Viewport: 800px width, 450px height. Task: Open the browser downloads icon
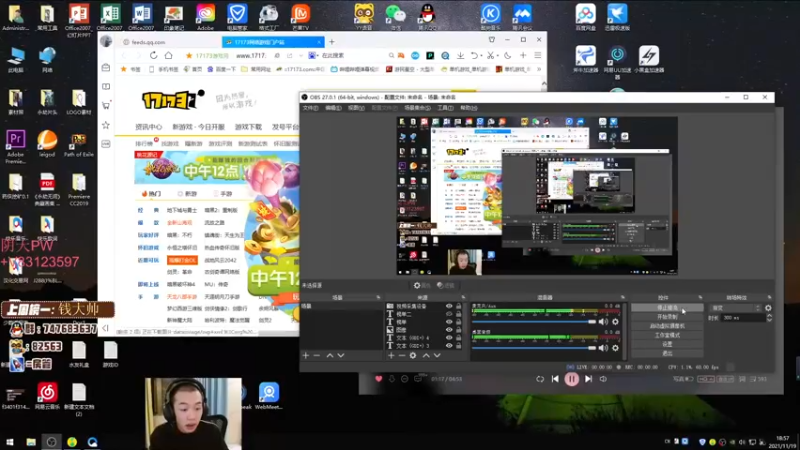point(460,55)
